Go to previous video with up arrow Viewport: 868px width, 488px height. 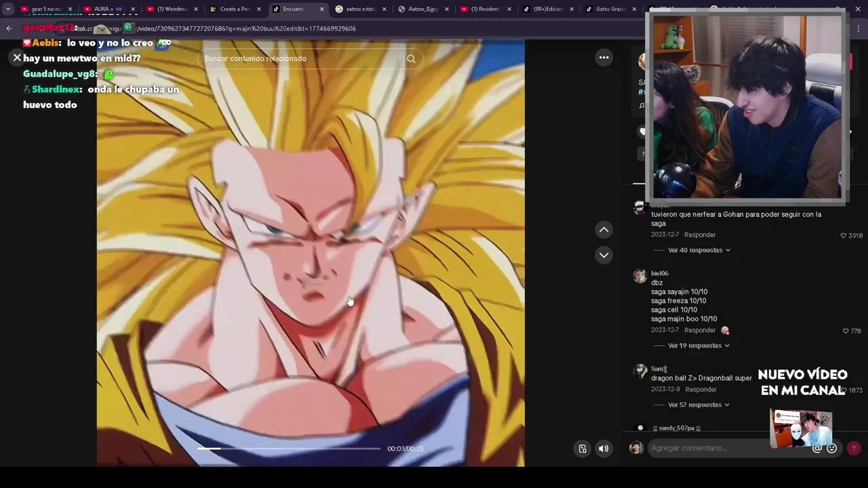coord(604,230)
